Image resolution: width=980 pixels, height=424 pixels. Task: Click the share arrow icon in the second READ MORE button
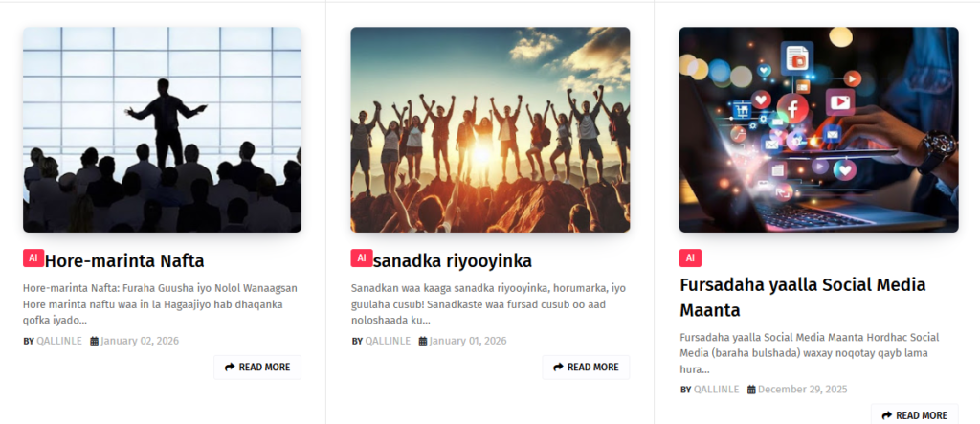(x=558, y=368)
